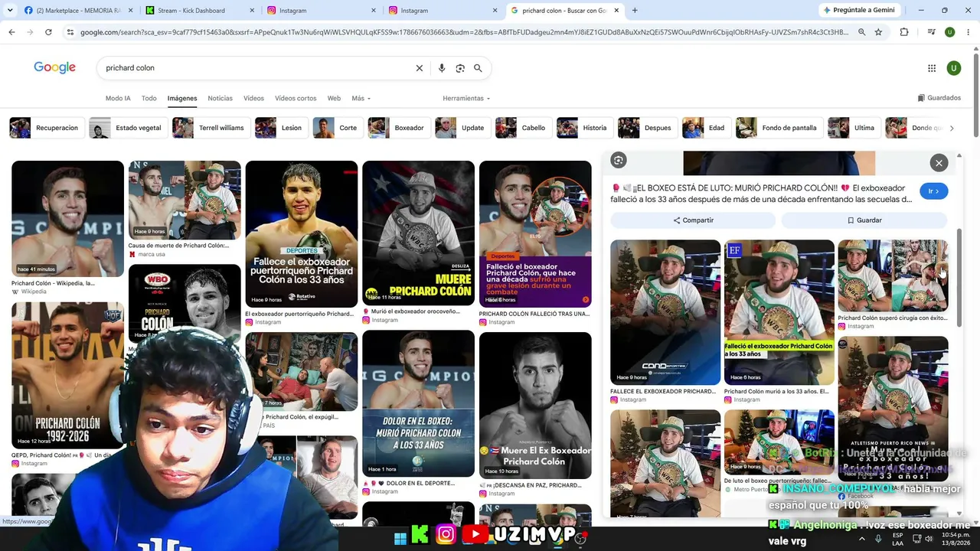Go back to the previous page
The height and width of the screenshot is (551, 980).
coord(11,32)
